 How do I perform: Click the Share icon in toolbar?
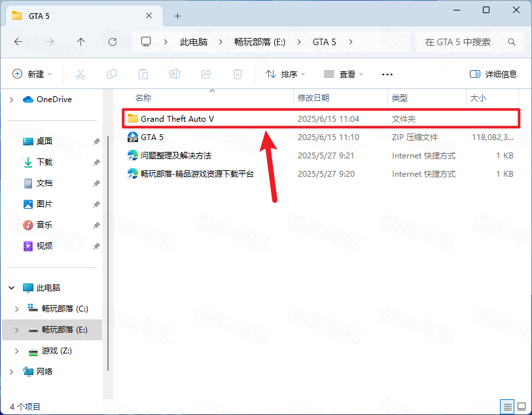pos(206,74)
